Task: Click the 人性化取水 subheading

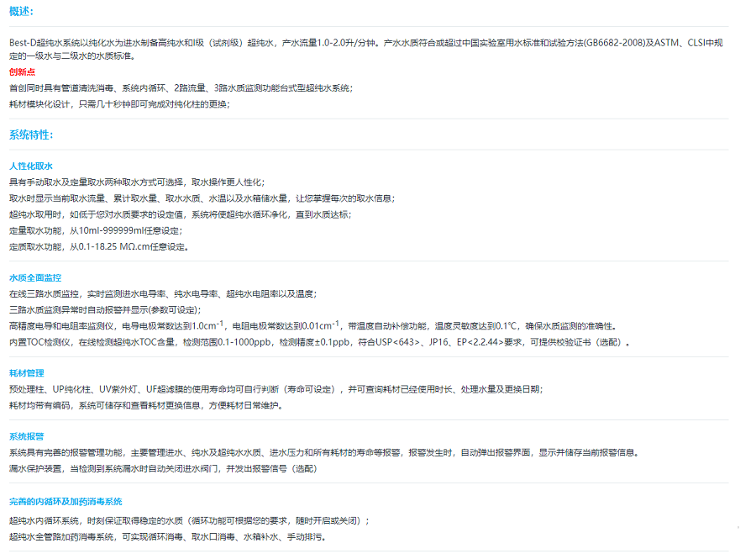Action: coord(30,166)
